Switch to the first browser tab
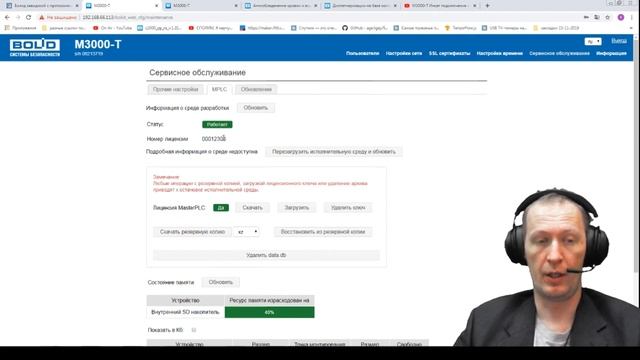The image size is (640, 360). pos(41,6)
